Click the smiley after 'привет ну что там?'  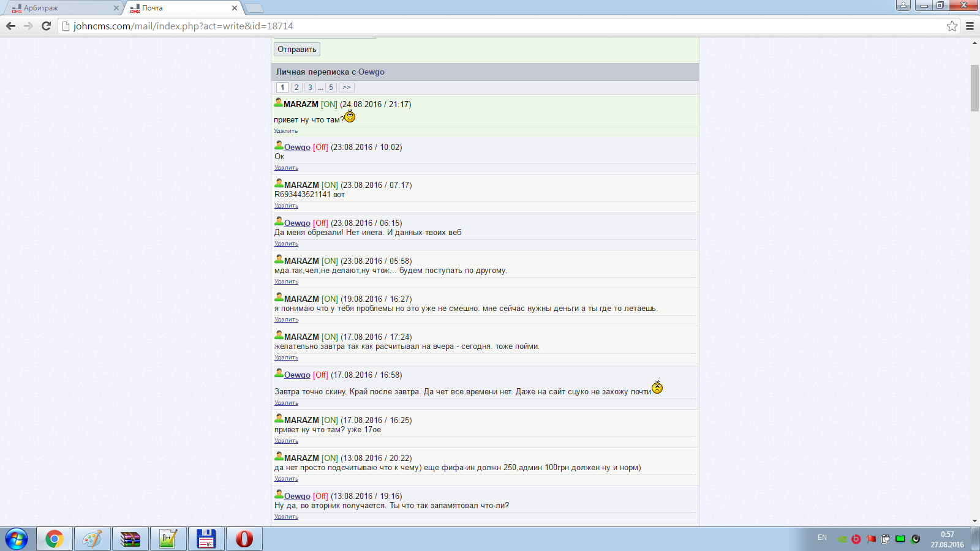point(350,116)
